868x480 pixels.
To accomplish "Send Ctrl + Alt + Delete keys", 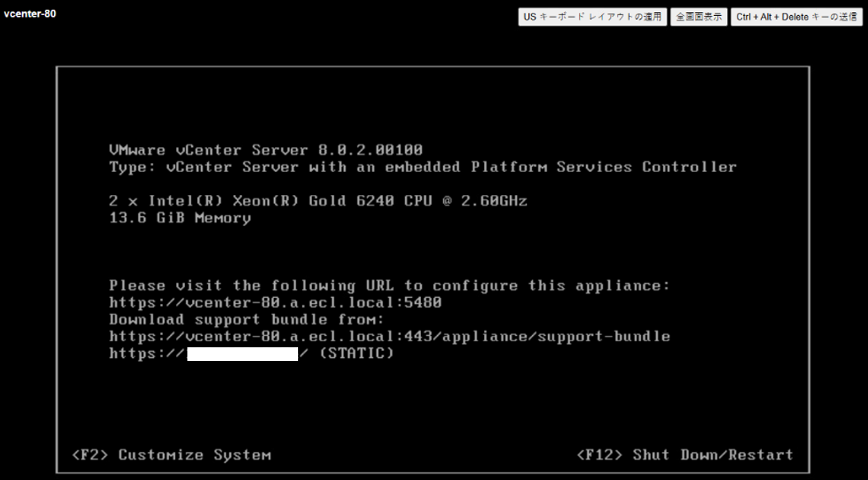I will pos(796,17).
